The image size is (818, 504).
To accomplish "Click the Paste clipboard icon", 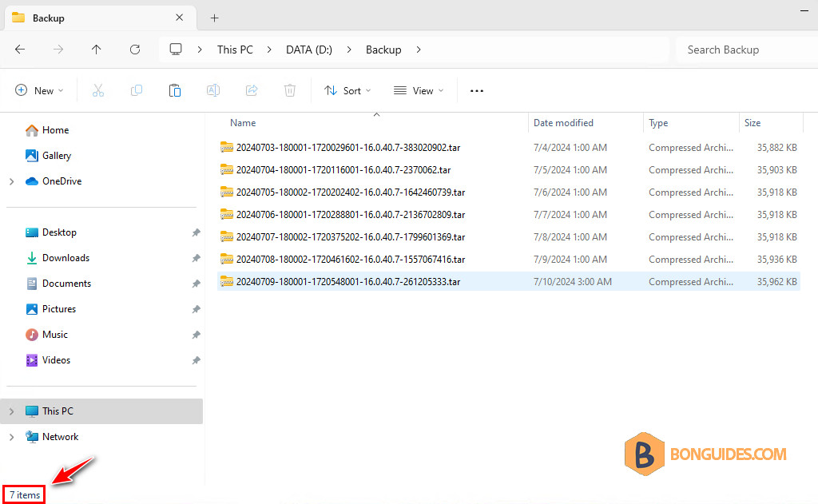I will coord(175,91).
